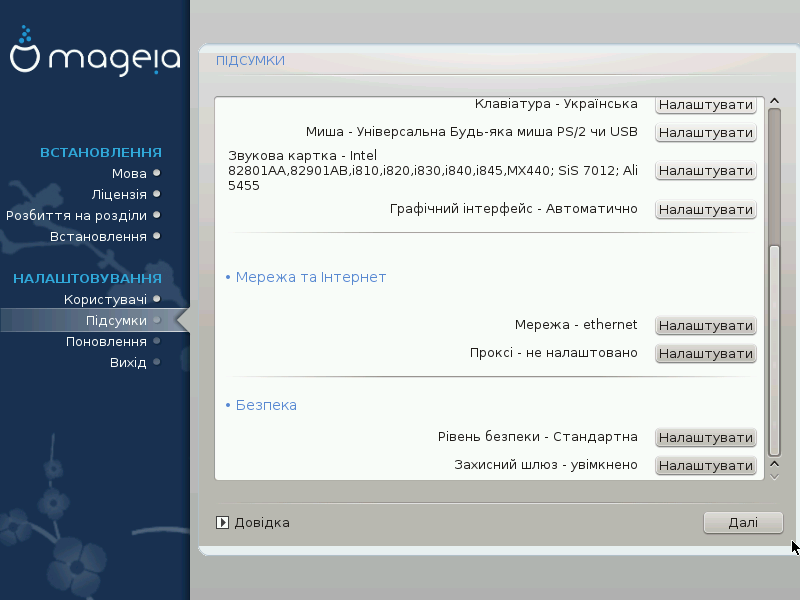
Task: Configure the Звукова картка Intel entry
Action: coord(706,170)
